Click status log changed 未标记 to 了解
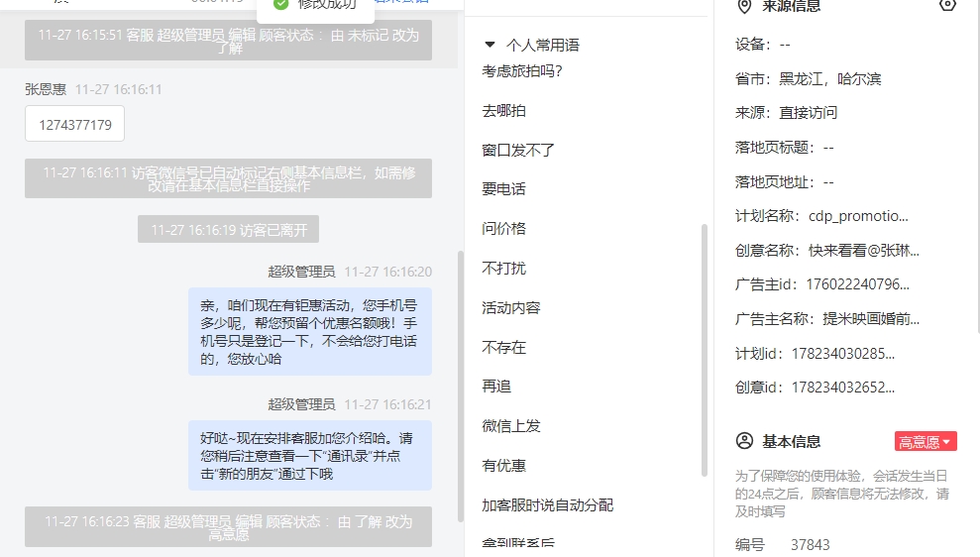Image resolution: width=980 pixels, height=557 pixels. click(228, 41)
